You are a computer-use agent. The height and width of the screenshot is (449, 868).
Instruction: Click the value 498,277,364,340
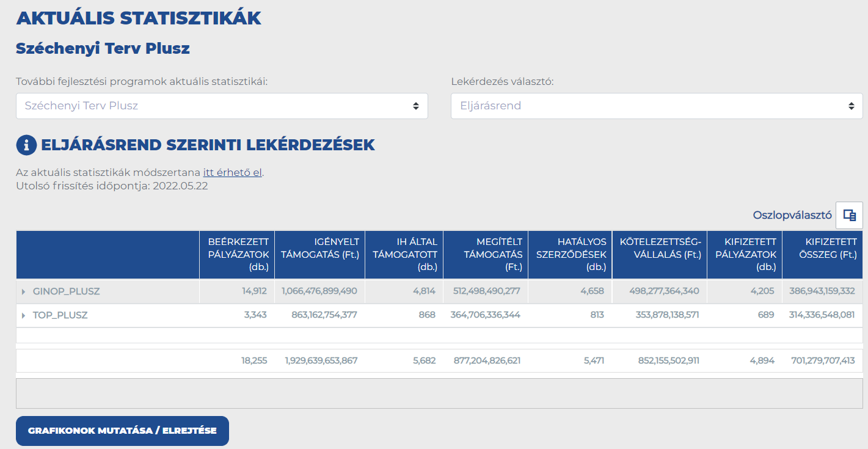pos(665,291)
